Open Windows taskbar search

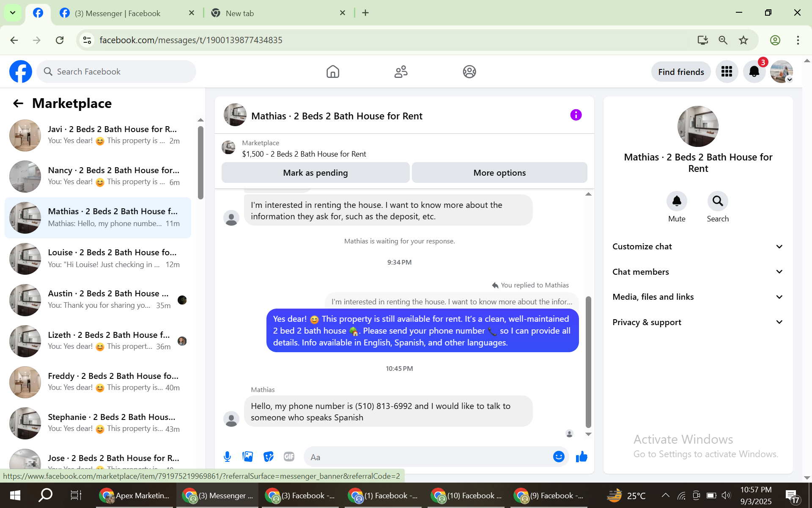[x=45, y=495]
